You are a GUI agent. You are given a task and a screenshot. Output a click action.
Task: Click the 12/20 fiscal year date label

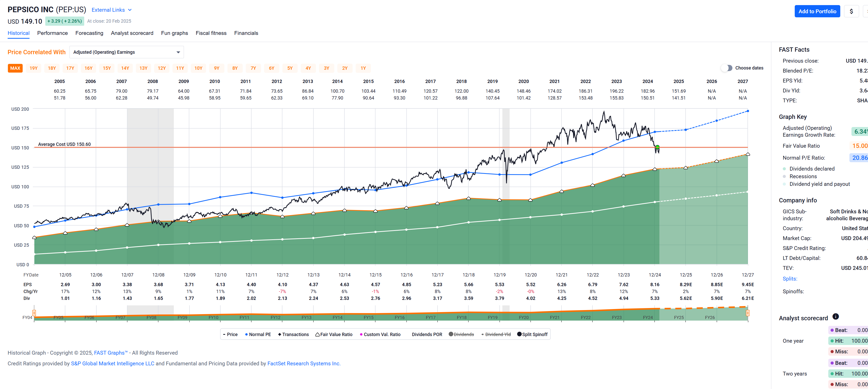click(530, 275)
